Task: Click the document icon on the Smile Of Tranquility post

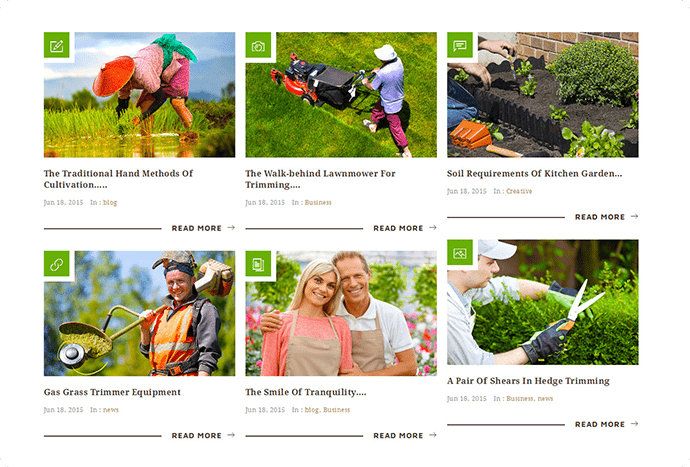Action: pyautogui.click(x=258, y=264)
